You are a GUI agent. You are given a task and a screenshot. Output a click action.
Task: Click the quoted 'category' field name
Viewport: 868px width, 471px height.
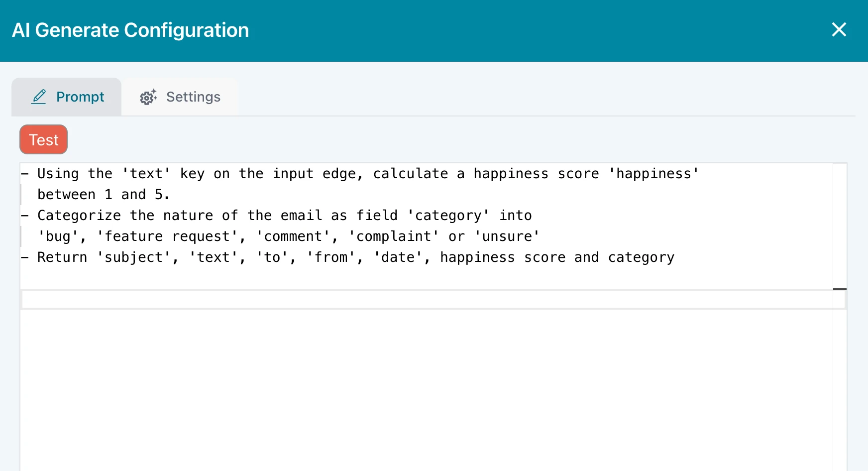pos(448,216)
